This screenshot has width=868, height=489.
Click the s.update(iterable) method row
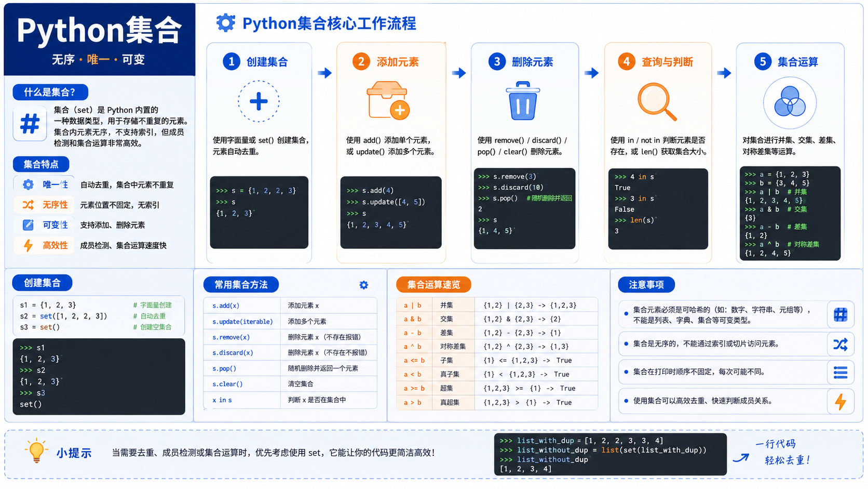coord(290,322)
